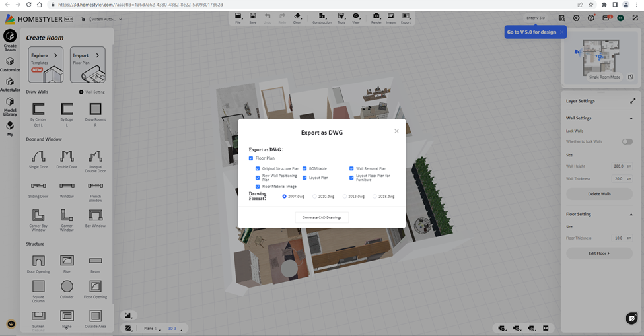
Task: Pick the Cylinder structure shape
Action: point(67,286)
